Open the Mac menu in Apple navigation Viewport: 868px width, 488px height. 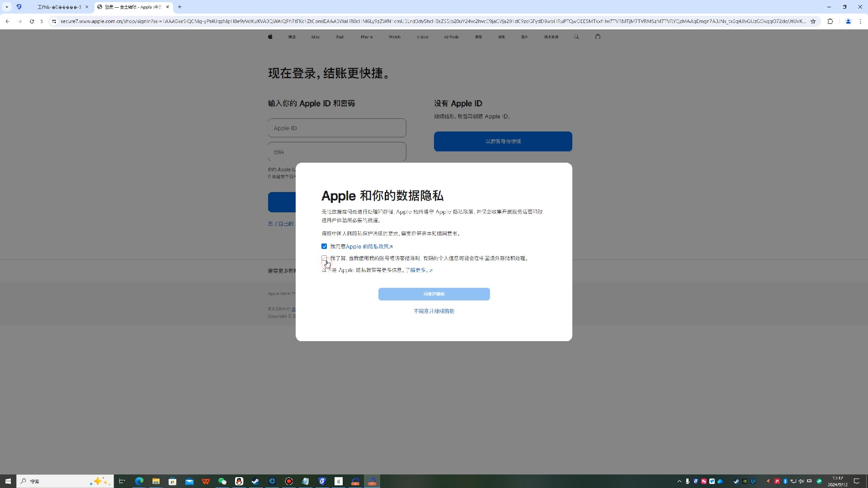[x=316, y=37]
